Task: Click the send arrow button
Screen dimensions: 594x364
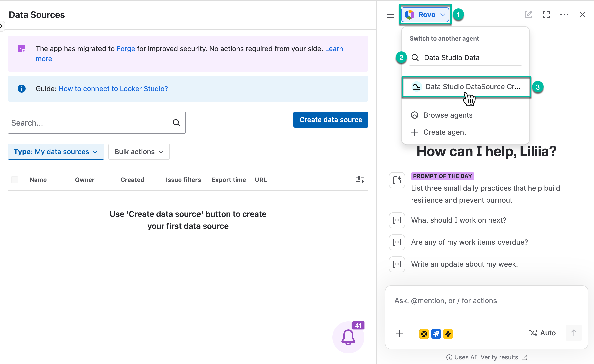Action: 574,333
